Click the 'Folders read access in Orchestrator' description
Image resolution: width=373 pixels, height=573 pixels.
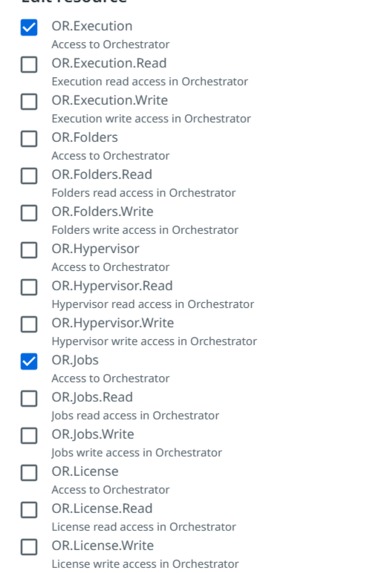point(144,193)
